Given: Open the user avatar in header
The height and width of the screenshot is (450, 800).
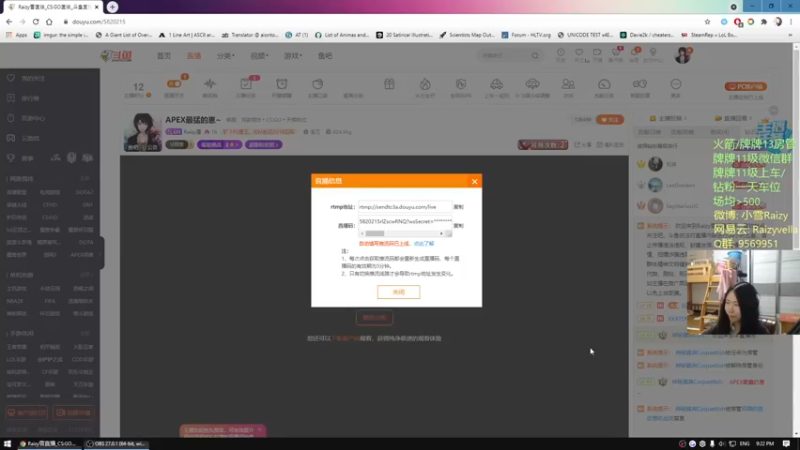Looking at the screenshot, I should coord(682,55).
